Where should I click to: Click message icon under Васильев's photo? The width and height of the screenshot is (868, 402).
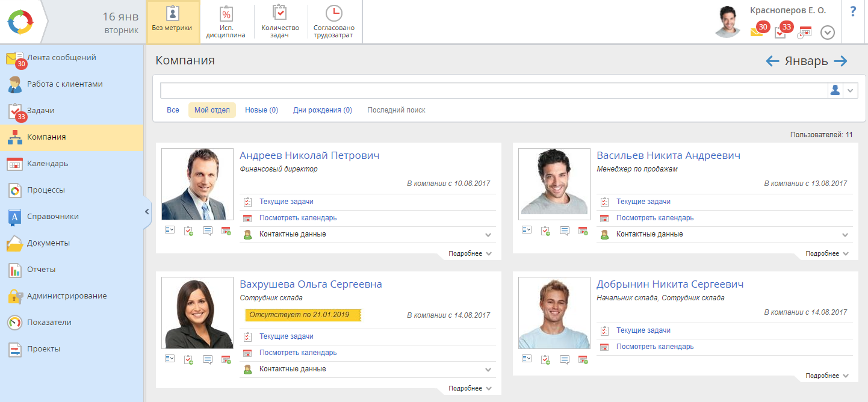coord(565,230)
